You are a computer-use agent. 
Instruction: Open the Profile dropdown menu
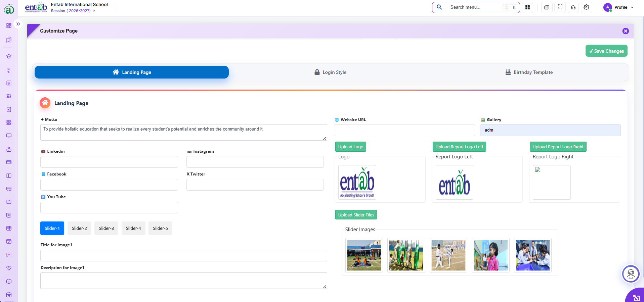(618, 7)
